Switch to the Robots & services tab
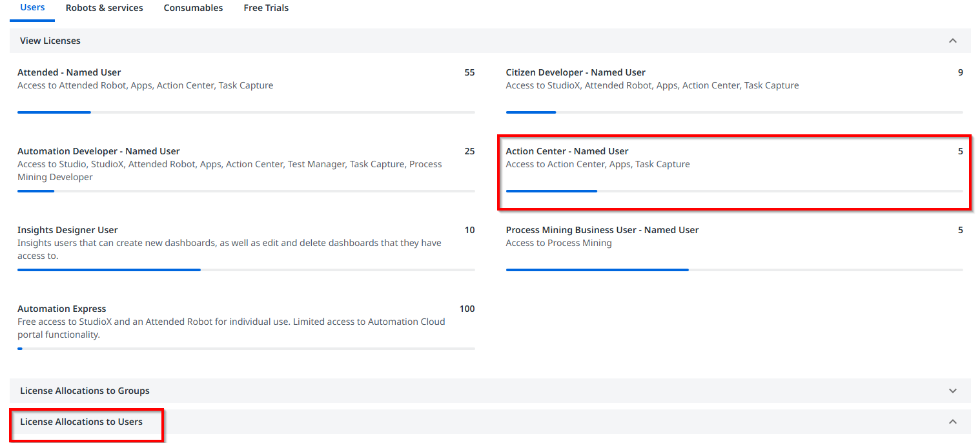The image size is (980, 443). (104, 8)
